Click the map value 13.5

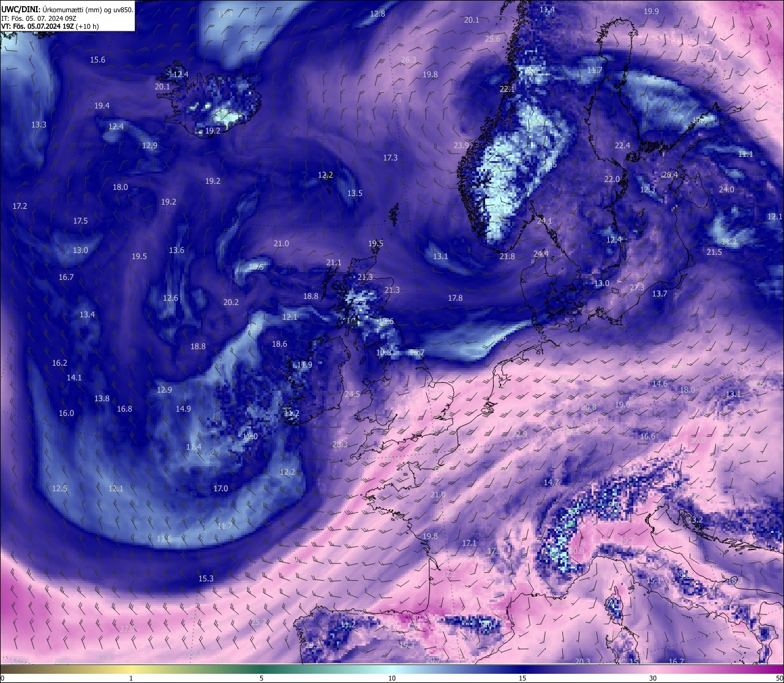(x=355, y=193)
